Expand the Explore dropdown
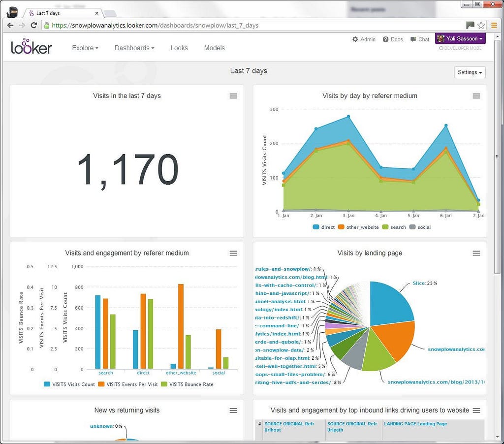Screen dimensions: 504x444 click(x=85, y=48)
